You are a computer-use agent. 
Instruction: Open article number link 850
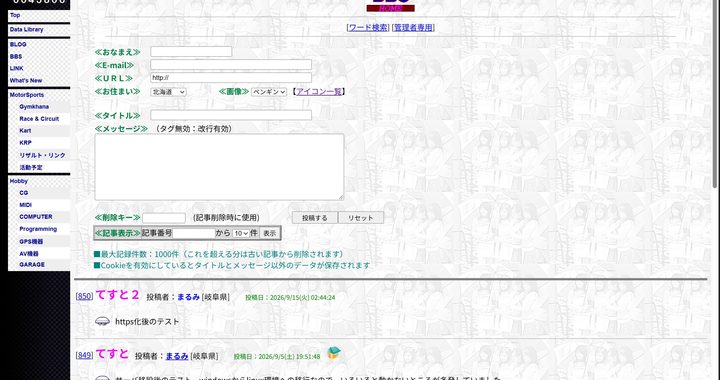[x=84, y=296]
